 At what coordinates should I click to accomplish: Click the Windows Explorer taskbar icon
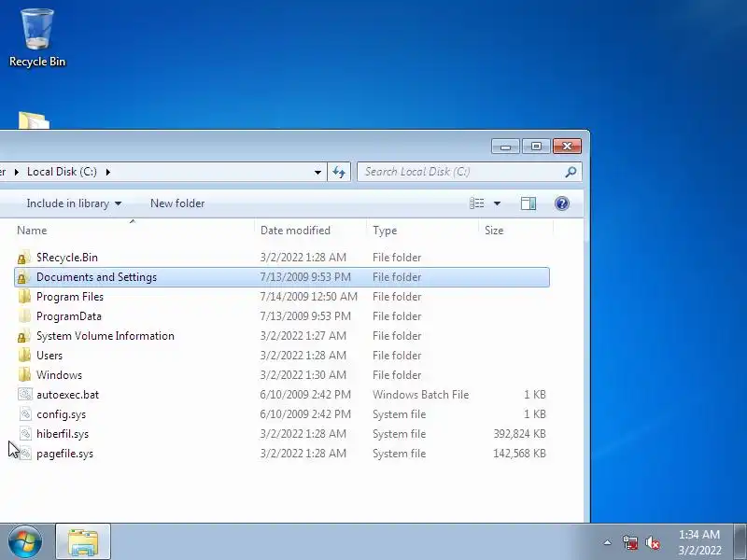click(83, 542)
